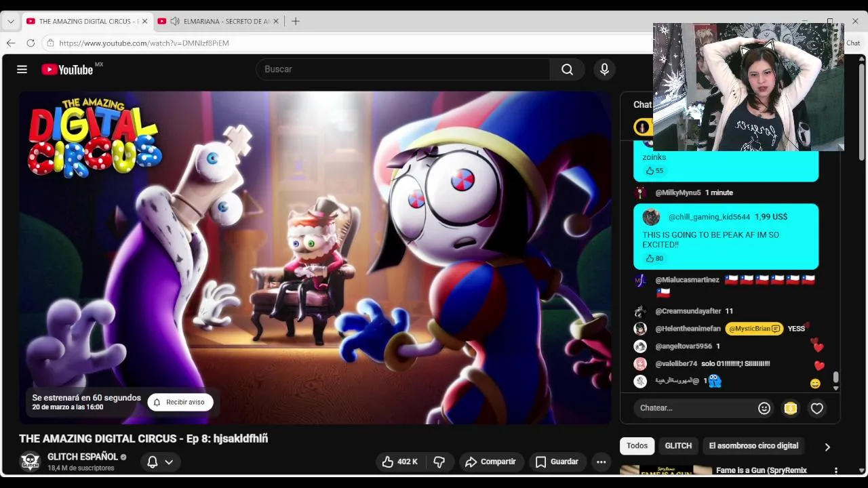Toggle channel notification bell
This screenshot has width=868, height=488.
click(153, 462)
